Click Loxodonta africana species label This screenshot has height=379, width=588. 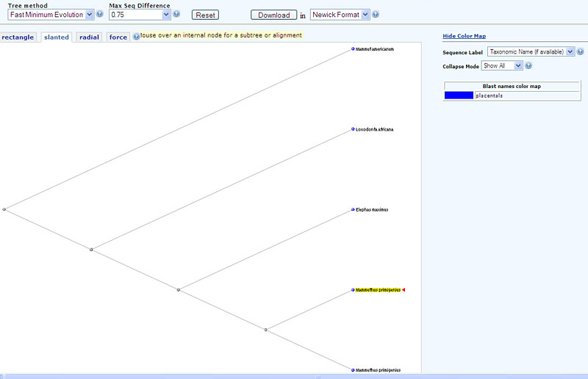point(375,129)
